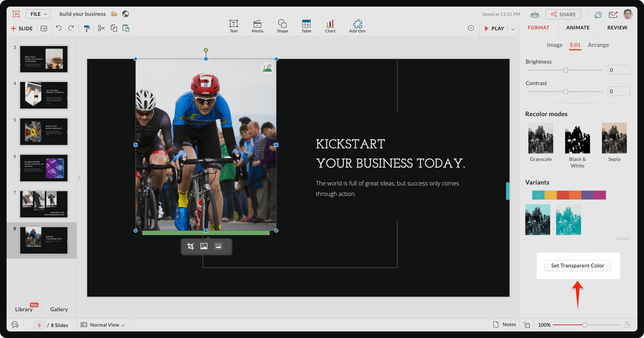Click the undo arrow icon
The height and width of the screenshot is (338, 644).
coord(58,28)
